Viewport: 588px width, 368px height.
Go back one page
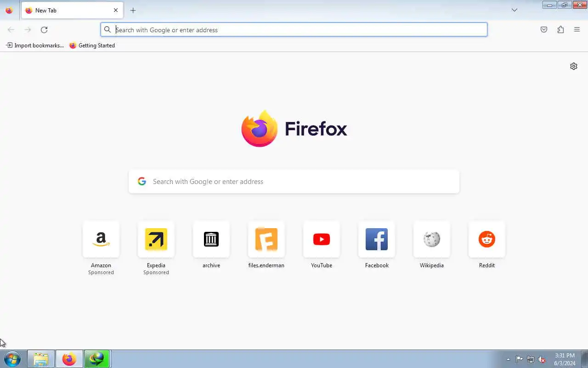[11, 30]
